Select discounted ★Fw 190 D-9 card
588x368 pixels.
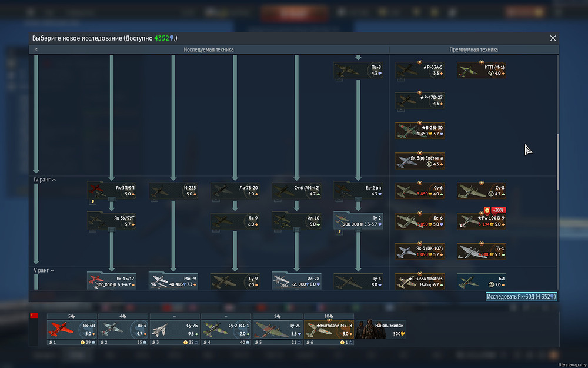coord(482,221)
